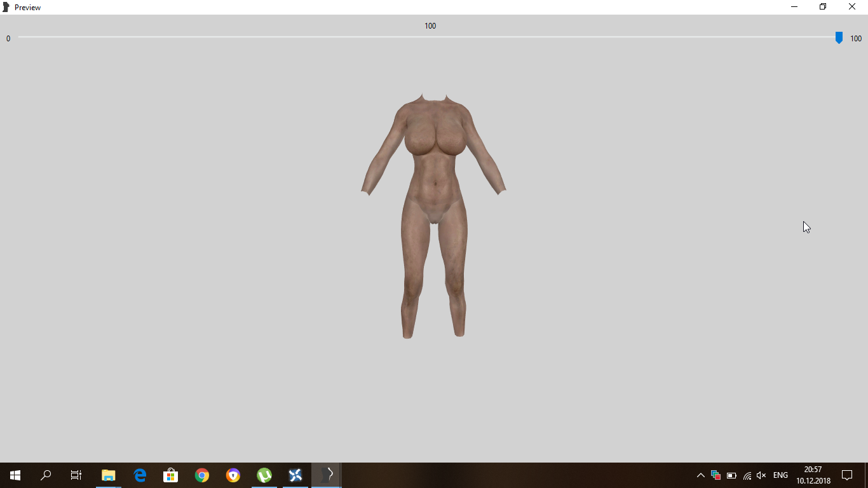Click the muted volume speaker icon
This screenshot has height=488, width=868.
(x=762, y=475)
